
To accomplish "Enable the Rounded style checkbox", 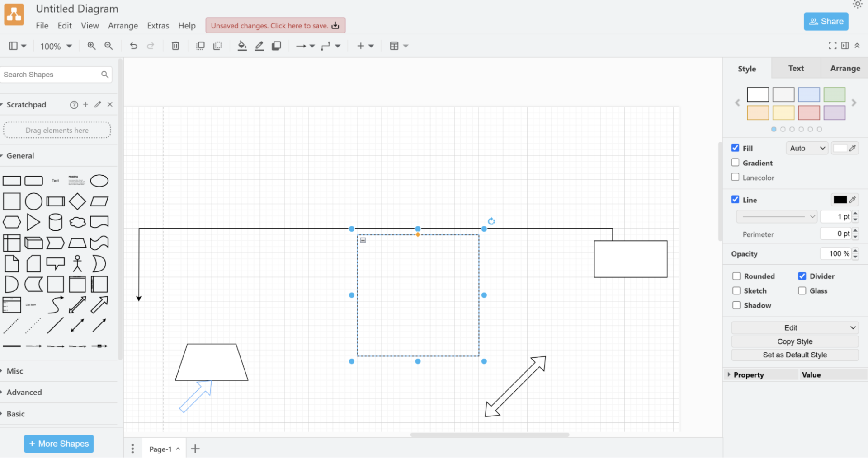I will 736,276.
